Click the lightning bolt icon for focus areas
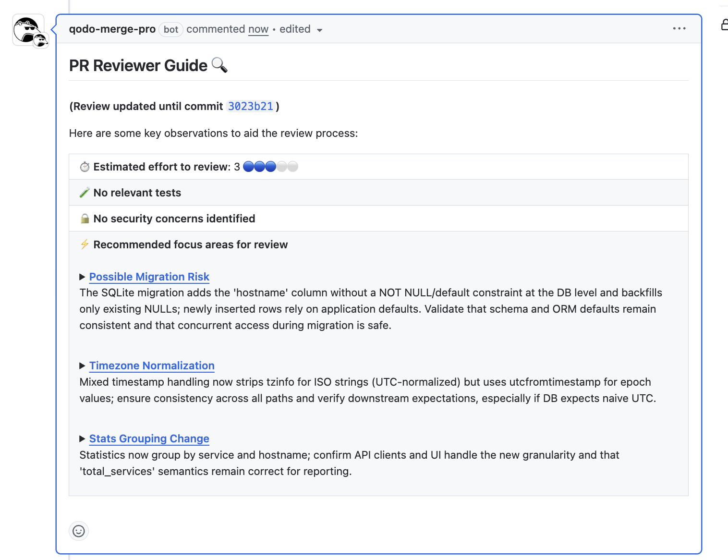The image size is (728, 560). pos(85,244)
